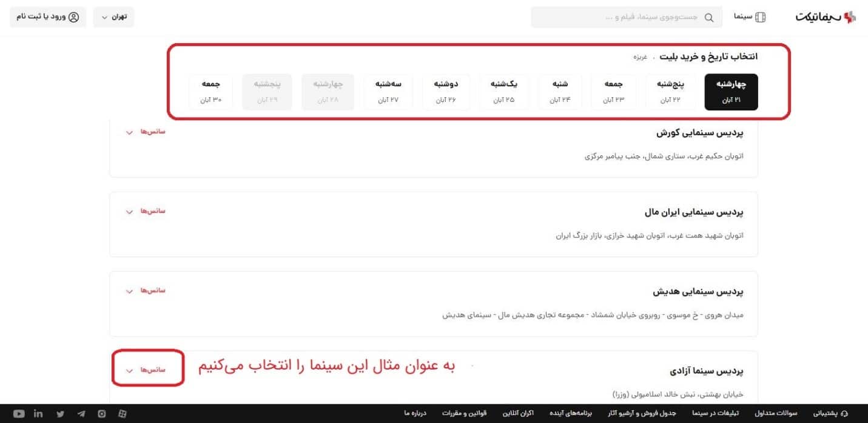This screenshot has width=868, height=423.
Task: Click the headset icon beside پشتیبانی
Action: click(845, 414)
